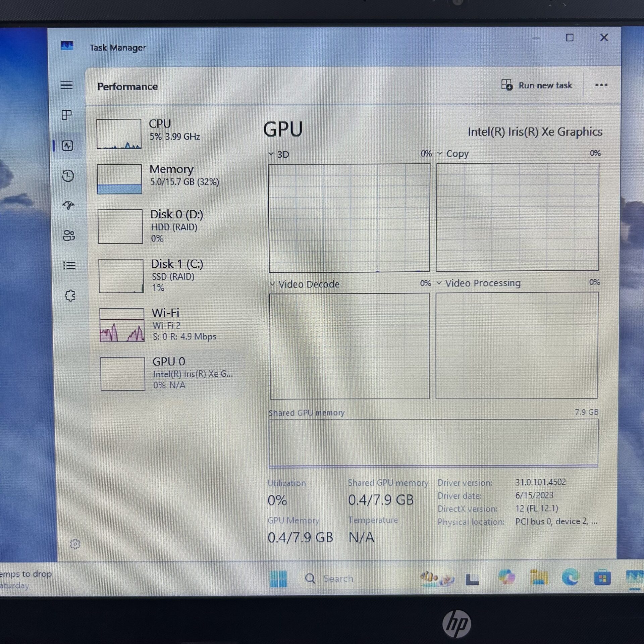Viewport: 644px width, 644px height.
Task: Open the hamburger navigation menu
Action: coord(66,85)
